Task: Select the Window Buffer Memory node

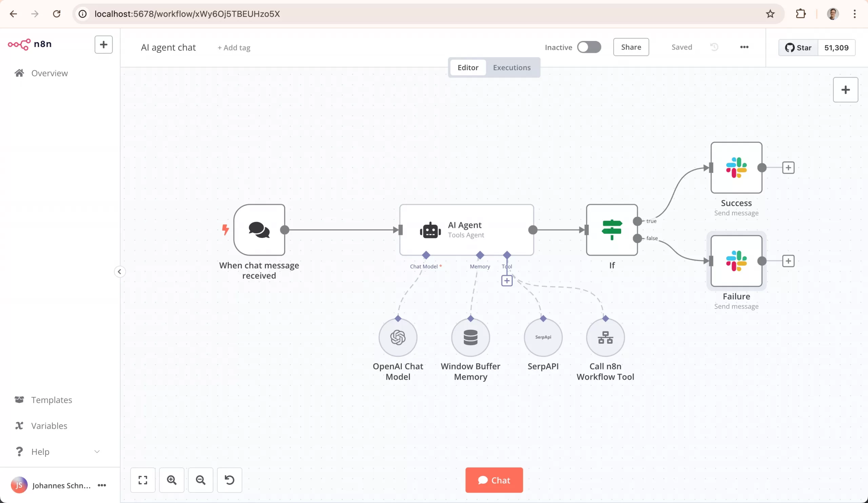Action: click(471, 337)
